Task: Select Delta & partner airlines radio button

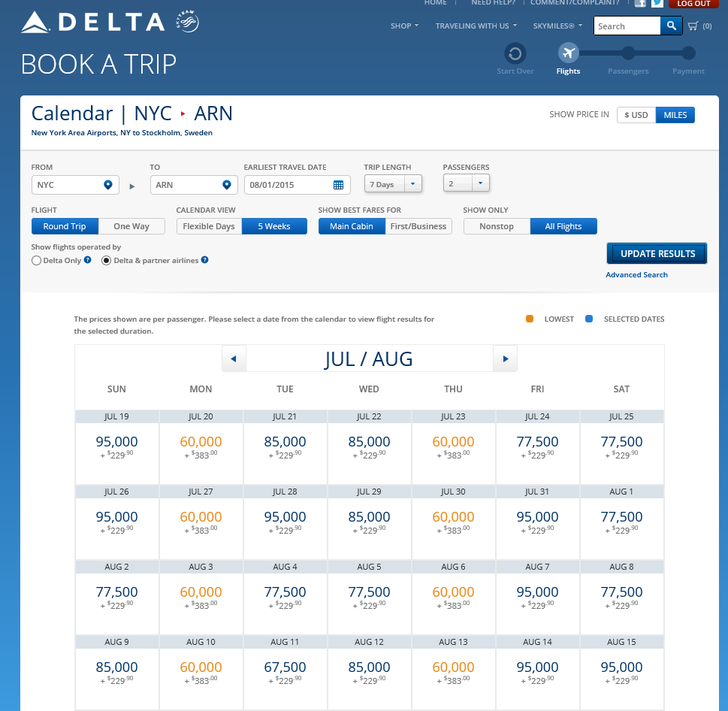Action: click(x=106, y=261)
